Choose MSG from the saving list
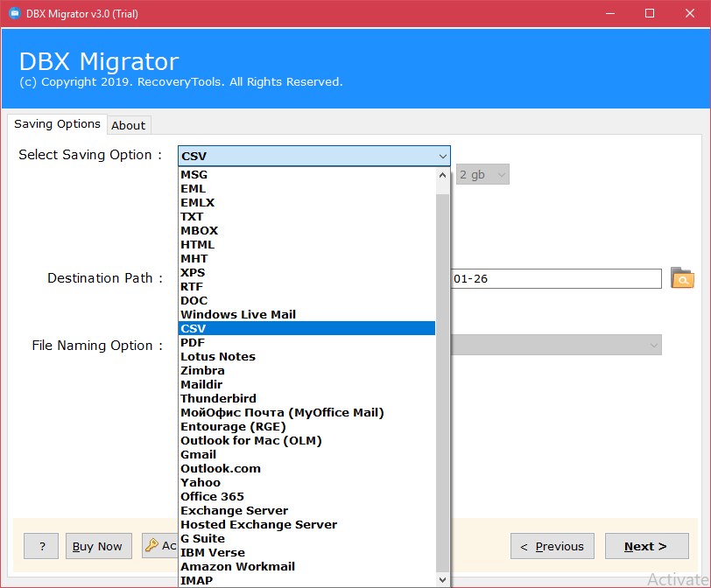Viewport: 711px width, 588px height. [307, 174]
